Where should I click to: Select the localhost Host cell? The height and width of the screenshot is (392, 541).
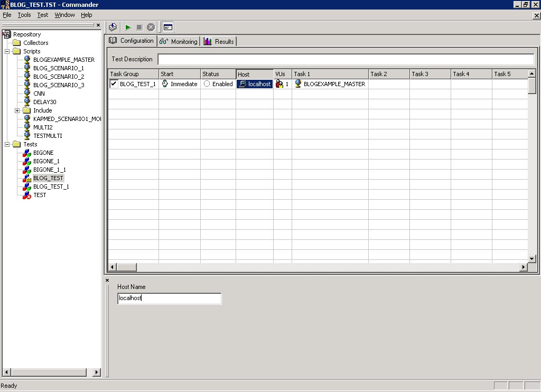coord(255,84)
